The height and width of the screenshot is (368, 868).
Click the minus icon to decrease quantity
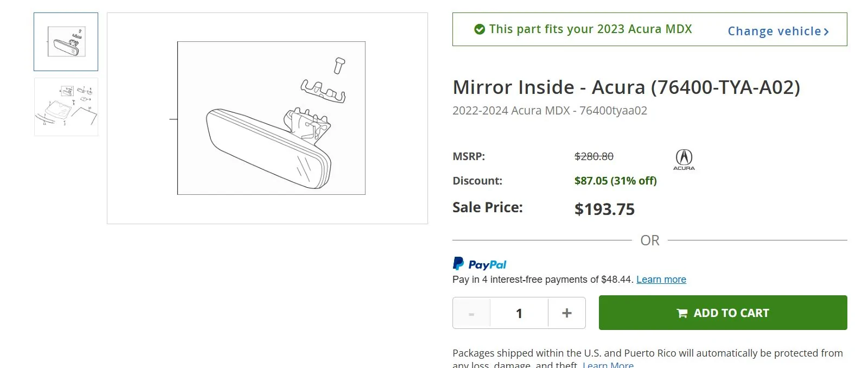[471, 313]
